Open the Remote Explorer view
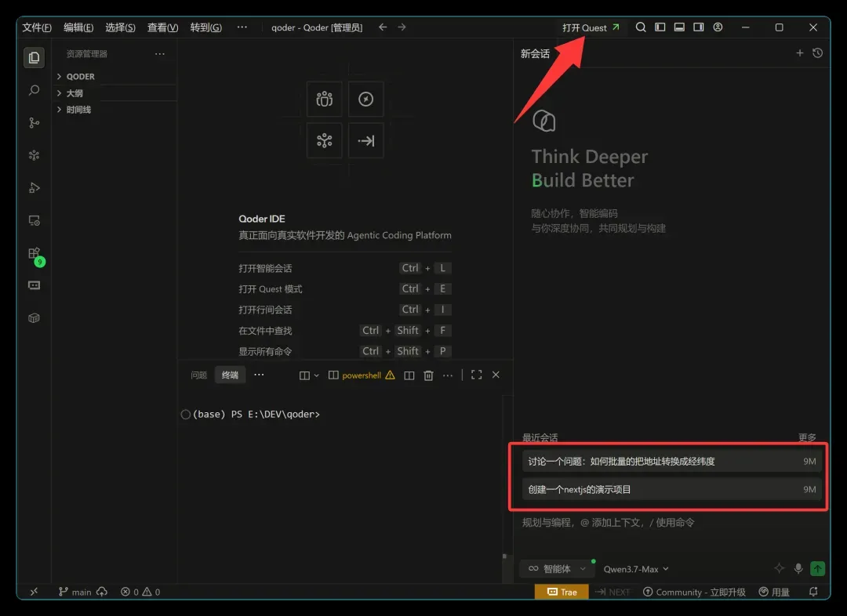Viewport: 847px width, 616px height. point(34,221)
